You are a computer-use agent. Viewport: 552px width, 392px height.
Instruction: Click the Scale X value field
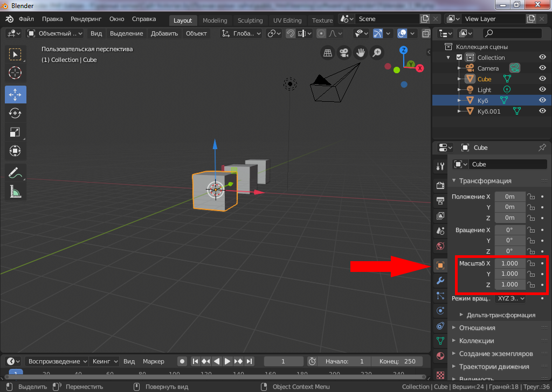pyautogui.click(x=509, y=263)
